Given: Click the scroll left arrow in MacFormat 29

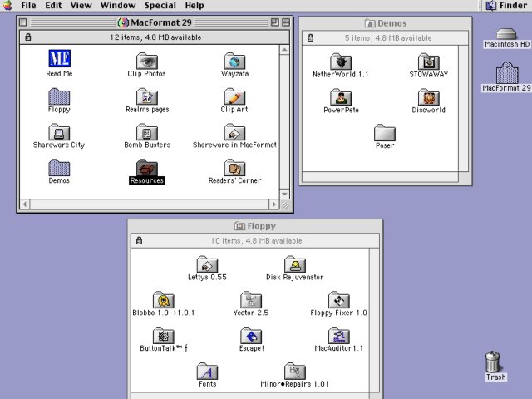Looking at the screenshot, I should point(25,204).
